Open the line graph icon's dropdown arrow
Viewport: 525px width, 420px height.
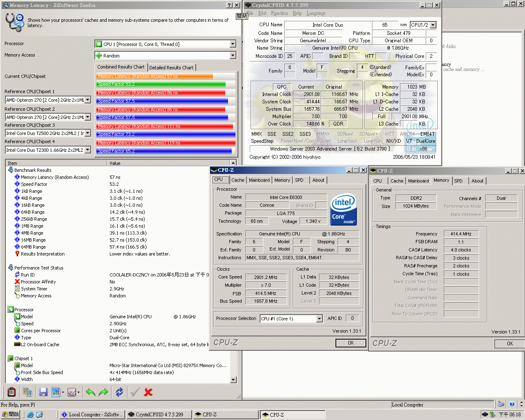[x=78, y=393]
